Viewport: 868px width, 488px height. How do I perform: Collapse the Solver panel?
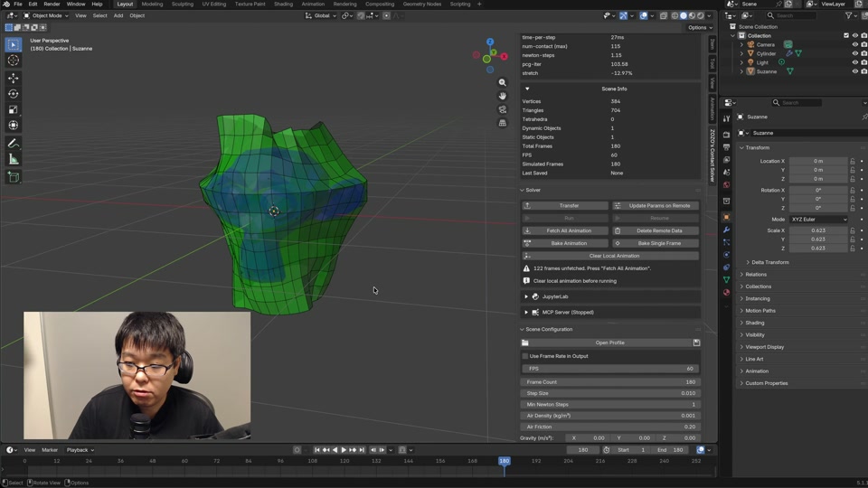pyautogui.click(x=522, y=190)
